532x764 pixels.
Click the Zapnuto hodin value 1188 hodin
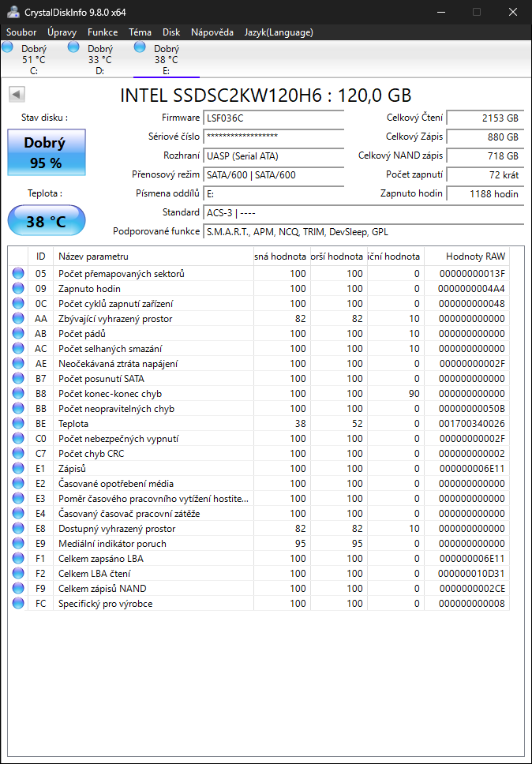click(485, 193)
